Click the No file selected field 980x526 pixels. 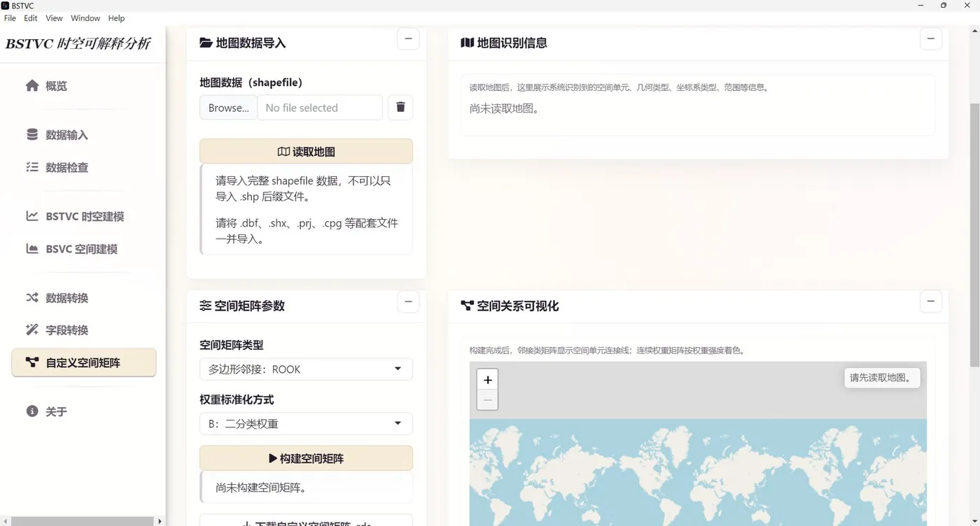[x=320, y=108]
